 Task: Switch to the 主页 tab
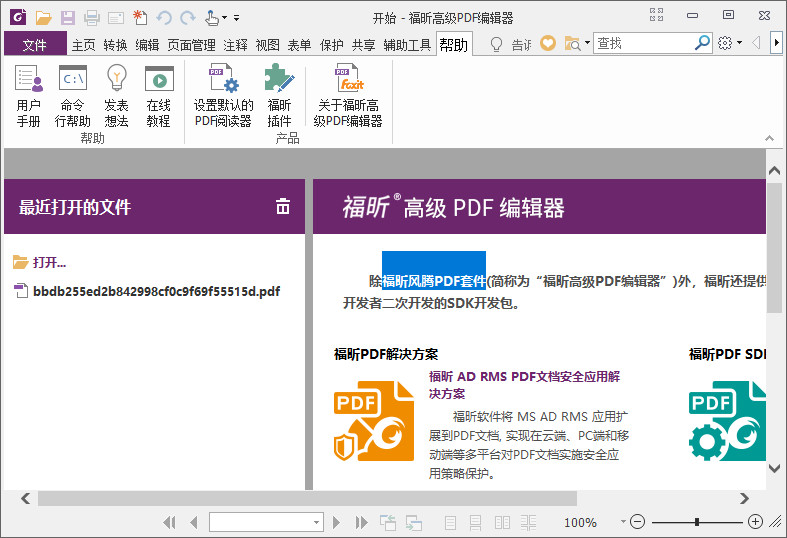click(x=83, y=45)
